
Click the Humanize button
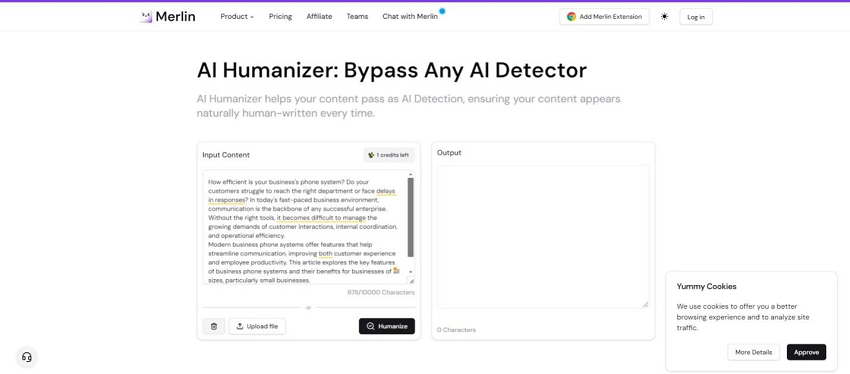pos(387,326)
